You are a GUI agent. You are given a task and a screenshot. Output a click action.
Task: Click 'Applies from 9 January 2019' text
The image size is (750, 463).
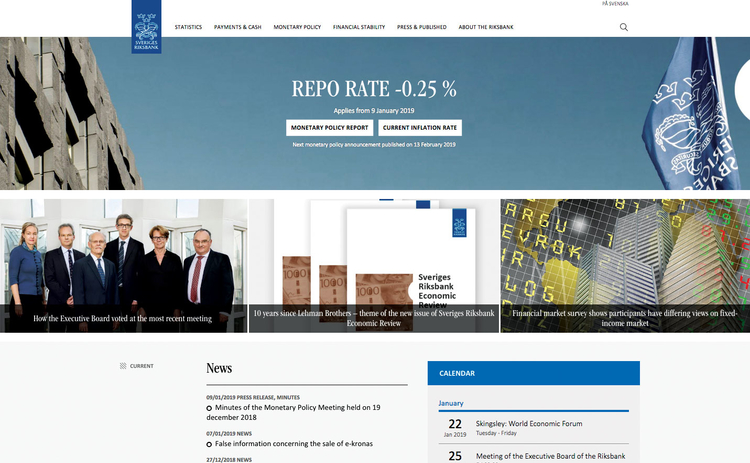pyautogui.click(x=374, y=110)
